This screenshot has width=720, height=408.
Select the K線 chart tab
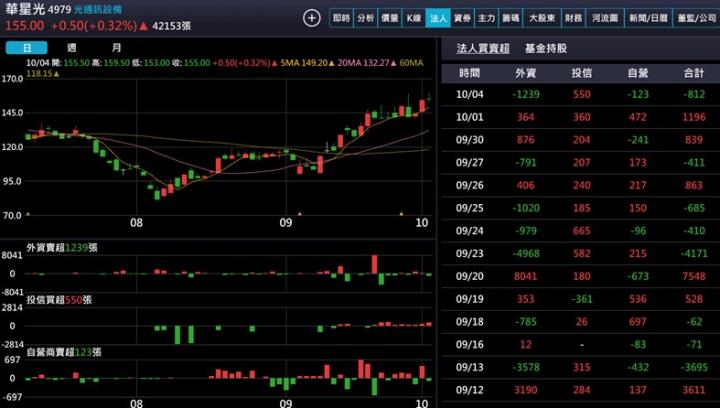point(414,18)
